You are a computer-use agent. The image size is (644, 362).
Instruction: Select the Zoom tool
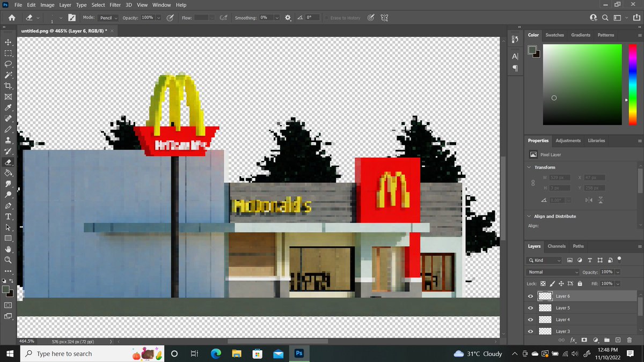(x=8, y=260)
